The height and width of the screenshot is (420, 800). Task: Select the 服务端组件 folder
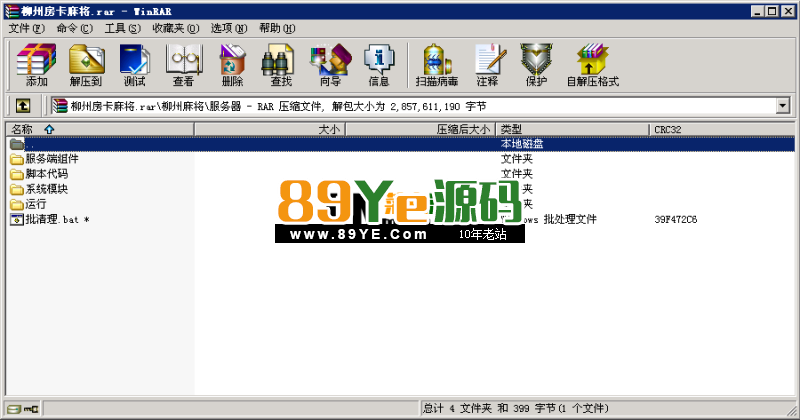point(44,159)
